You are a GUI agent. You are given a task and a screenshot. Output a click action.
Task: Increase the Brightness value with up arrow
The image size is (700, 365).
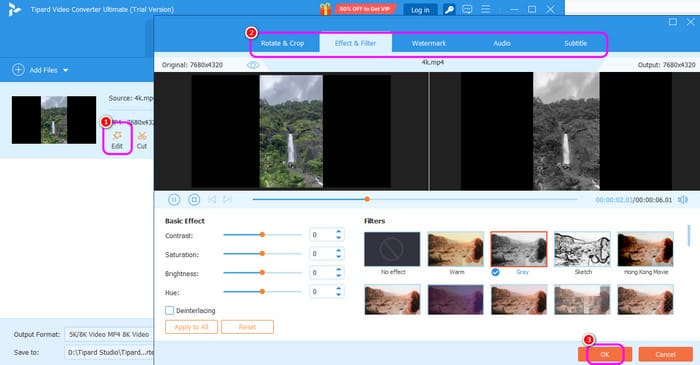[338, 270]
